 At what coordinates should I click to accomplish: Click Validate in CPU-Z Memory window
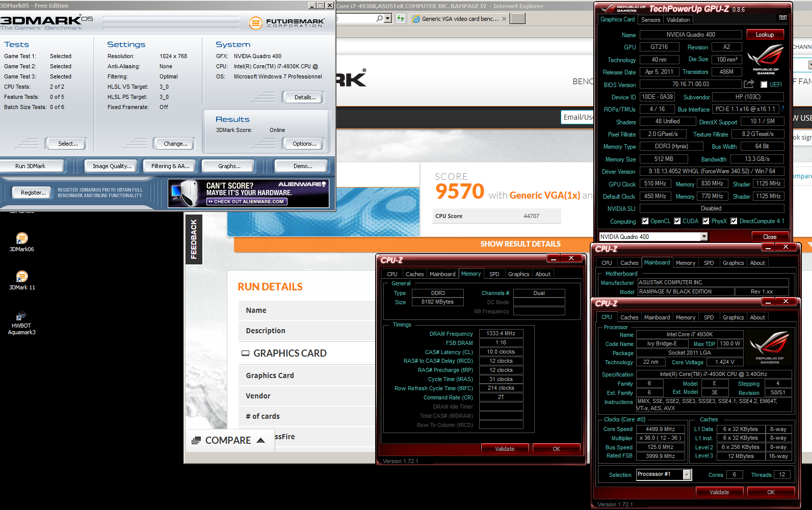coord(505,449)
